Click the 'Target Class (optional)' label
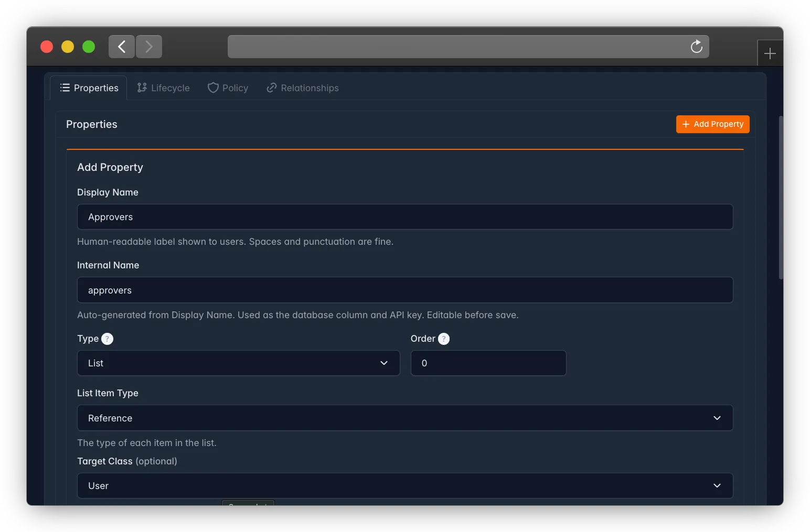Viewport: 810px width, 532px height. (x=127, y=461)
